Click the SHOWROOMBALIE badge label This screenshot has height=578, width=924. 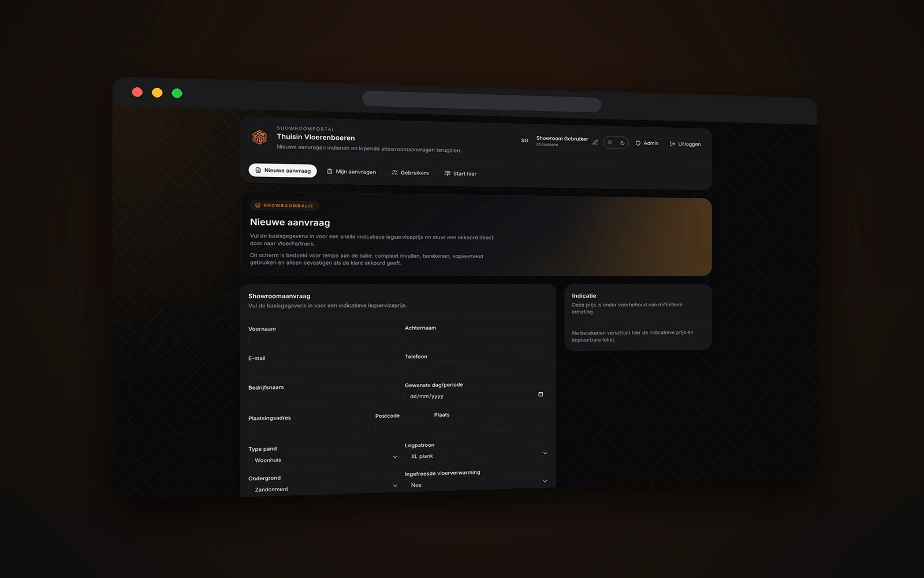285,205
